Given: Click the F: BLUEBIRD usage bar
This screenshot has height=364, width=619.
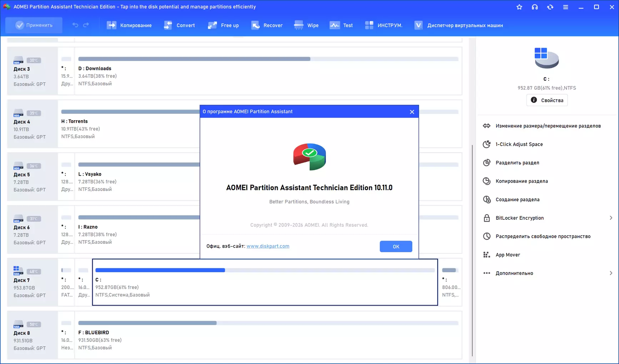Looking at the screenshot, I should pos(268,323).
